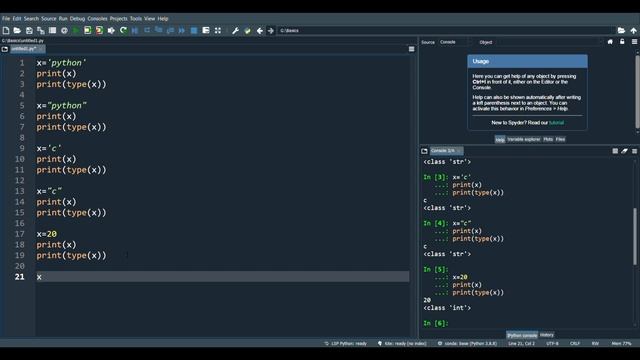640x360 pixels.
Task: Click LSP Python ready status entry
Action: pyautogui.click(x=346, y=344)
